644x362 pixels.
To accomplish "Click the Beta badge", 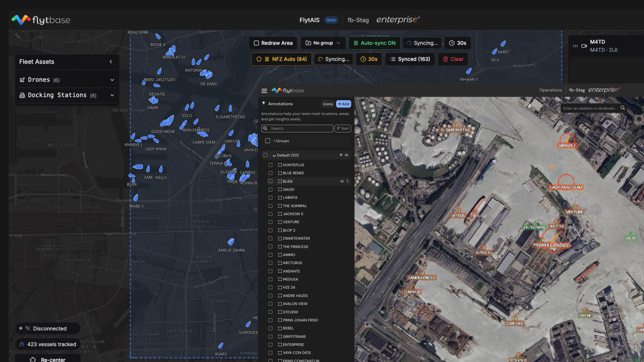I will 331,20.
